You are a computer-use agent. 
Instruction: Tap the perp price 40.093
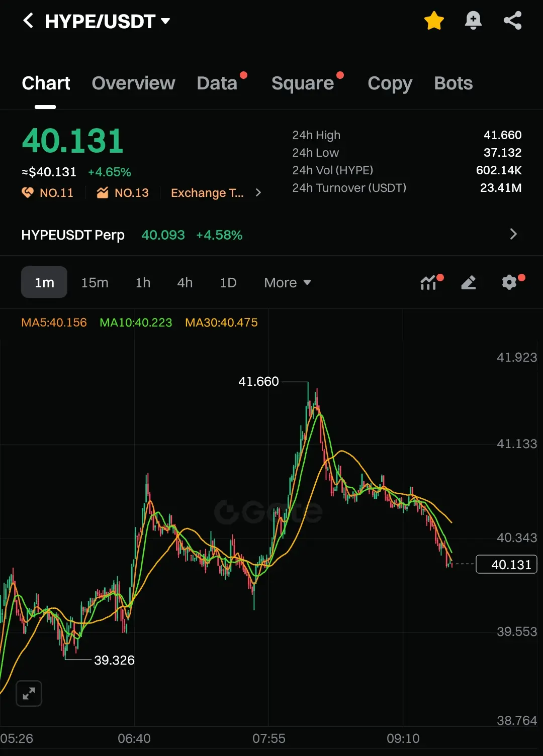(x=163, y=235)
